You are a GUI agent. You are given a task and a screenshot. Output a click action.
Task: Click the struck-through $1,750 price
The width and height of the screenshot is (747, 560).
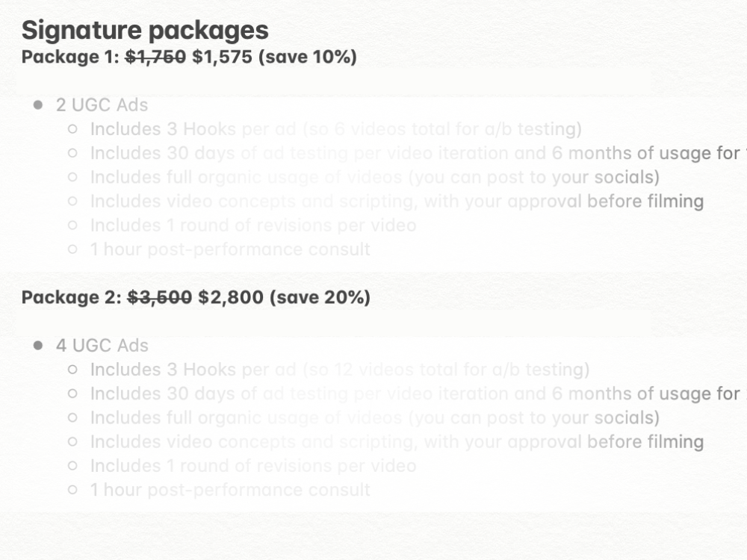[155, 57]
